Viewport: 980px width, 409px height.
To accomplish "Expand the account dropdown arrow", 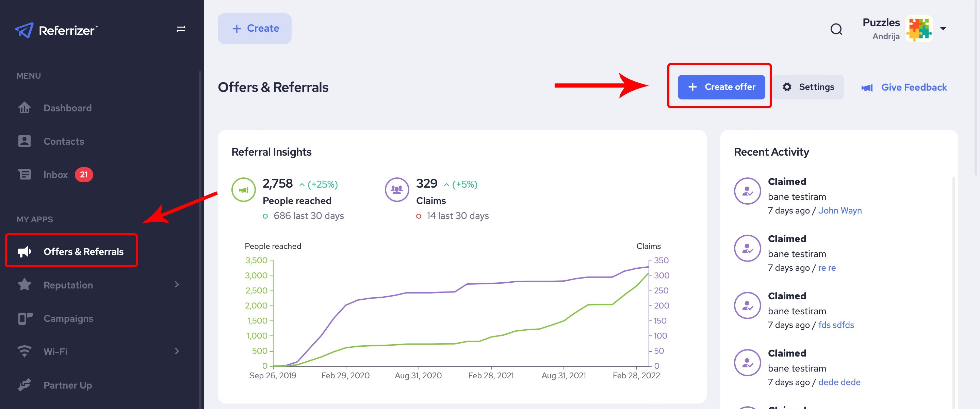I will click(x=943, y=29).
